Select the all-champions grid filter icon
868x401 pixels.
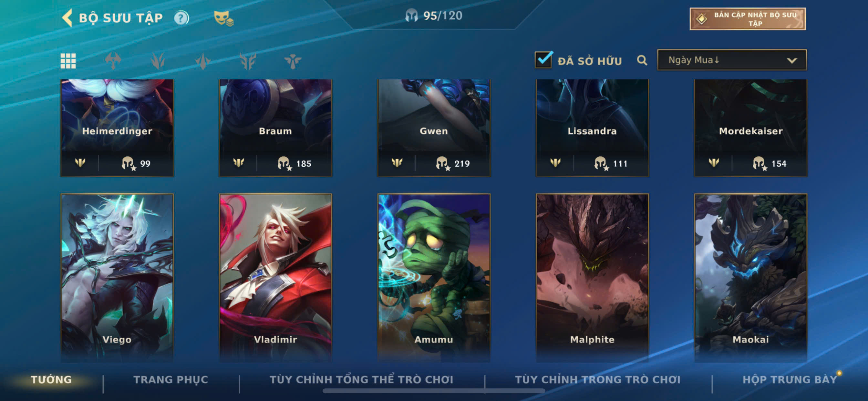68,61
